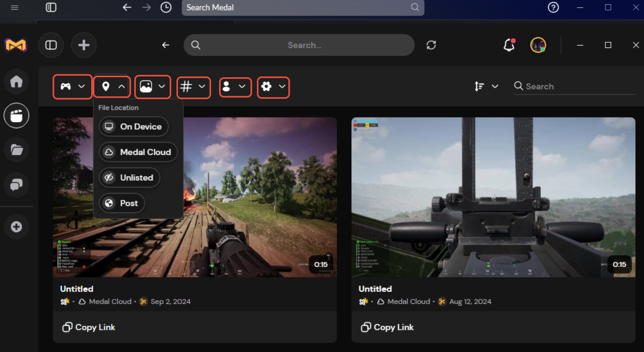644x352 pixels.
Task: Click Untitled title of Aug 12 clip
Action: 375,289
